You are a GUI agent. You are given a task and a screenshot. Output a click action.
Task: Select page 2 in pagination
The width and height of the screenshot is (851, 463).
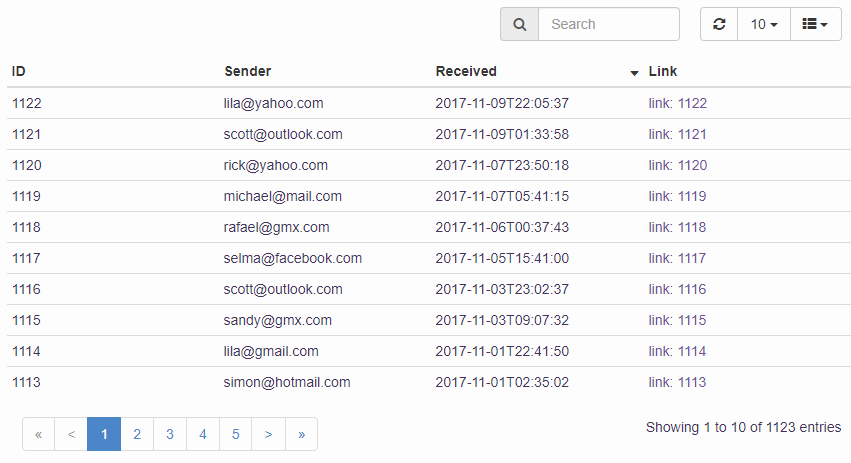pyautogui.click(x=137, y=434)
